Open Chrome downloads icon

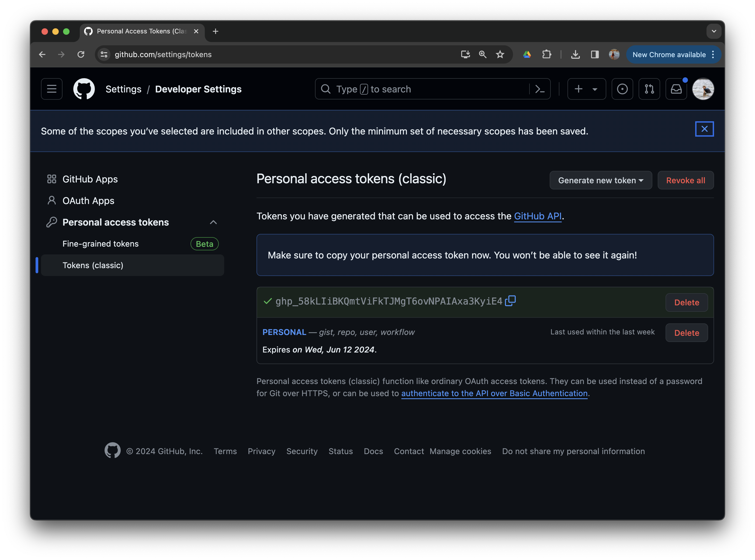click(575, 55)
